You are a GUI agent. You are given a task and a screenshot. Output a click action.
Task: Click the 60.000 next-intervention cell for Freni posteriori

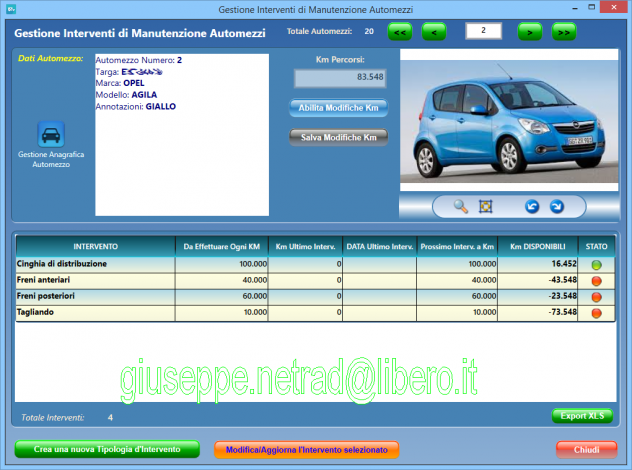457,297
